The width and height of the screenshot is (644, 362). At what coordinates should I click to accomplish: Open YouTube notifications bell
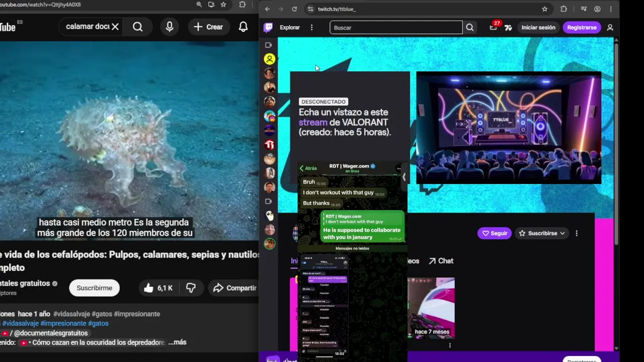pyautogui.click(x=243, y=27)
